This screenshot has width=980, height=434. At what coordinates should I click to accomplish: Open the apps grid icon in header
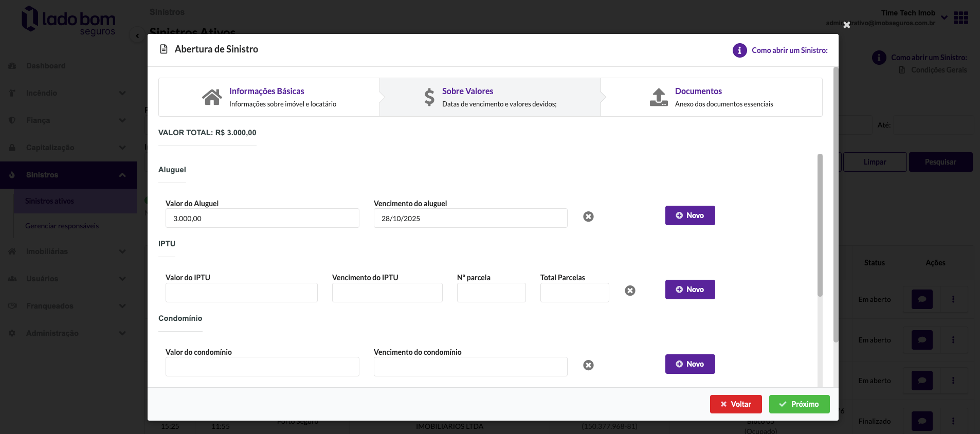(960, 18)
